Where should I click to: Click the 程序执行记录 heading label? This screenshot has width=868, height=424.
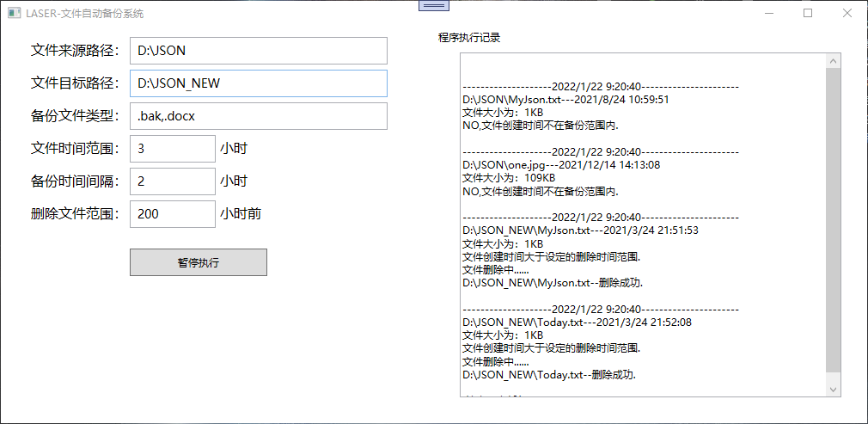(x=469, y=38)
